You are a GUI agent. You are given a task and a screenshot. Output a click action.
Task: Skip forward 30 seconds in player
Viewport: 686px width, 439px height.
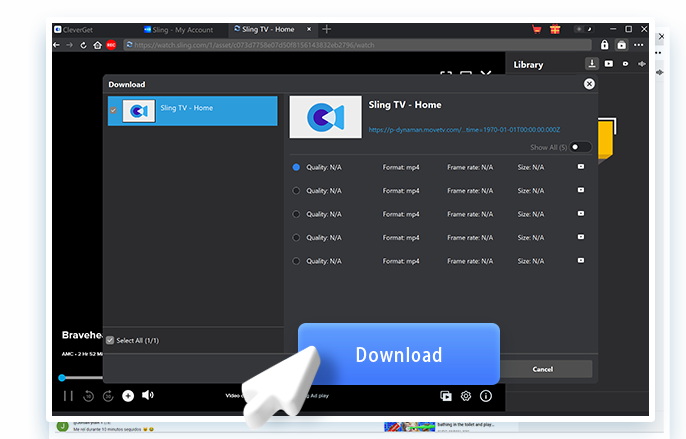pyautogui.click(x=108, y=396)
